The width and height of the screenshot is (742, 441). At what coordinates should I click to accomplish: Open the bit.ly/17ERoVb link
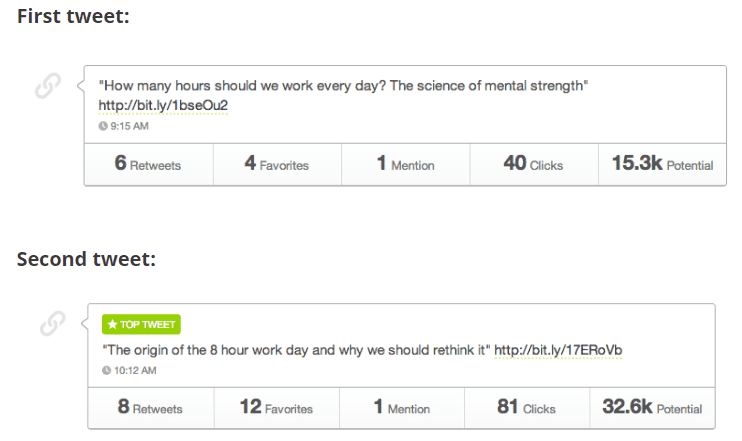tap(558, 350)
